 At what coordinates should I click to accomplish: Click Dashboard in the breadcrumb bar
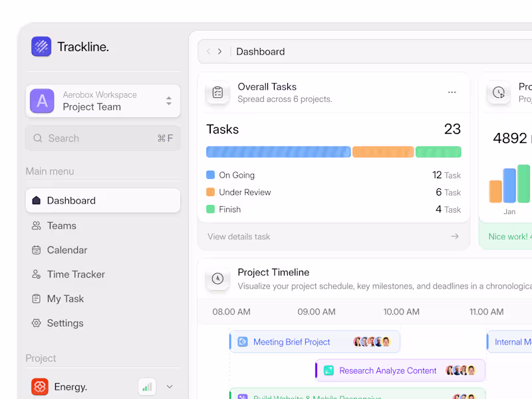pos(260,51)
